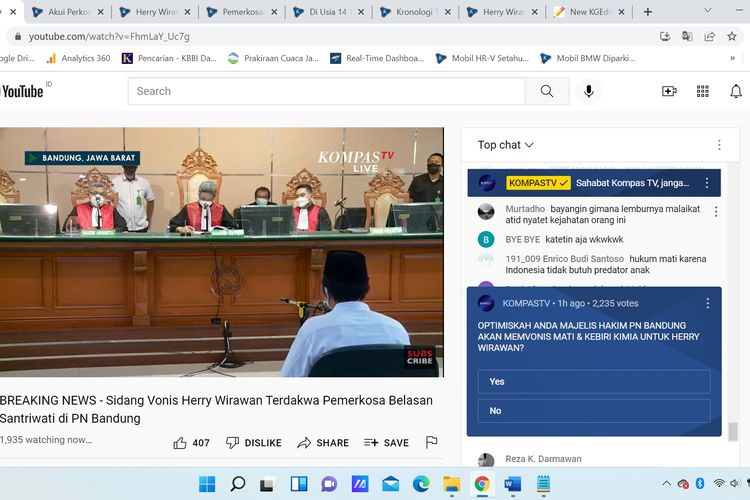
Task: Switch to the Kronologi tab
Action: click(x=415, y=12)
